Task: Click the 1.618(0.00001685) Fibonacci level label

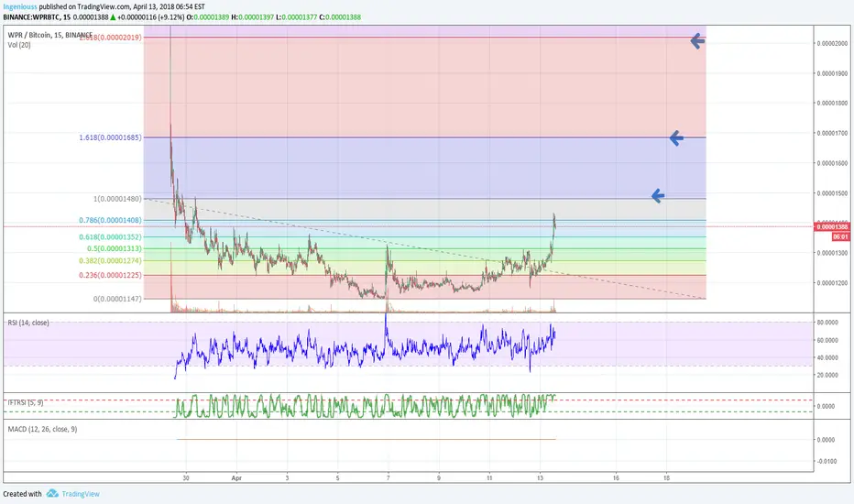Action: point(110,137)
